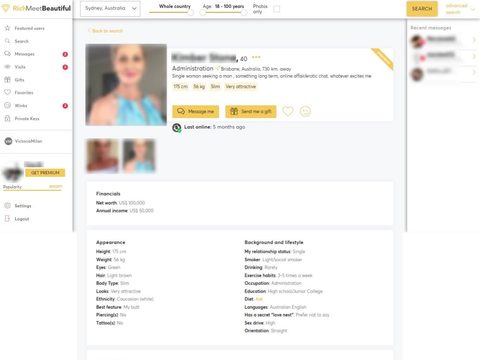The width and height of the screenshot is (480, 360).
Task: Click the Slim profile tag
Action: click(215, 87)
